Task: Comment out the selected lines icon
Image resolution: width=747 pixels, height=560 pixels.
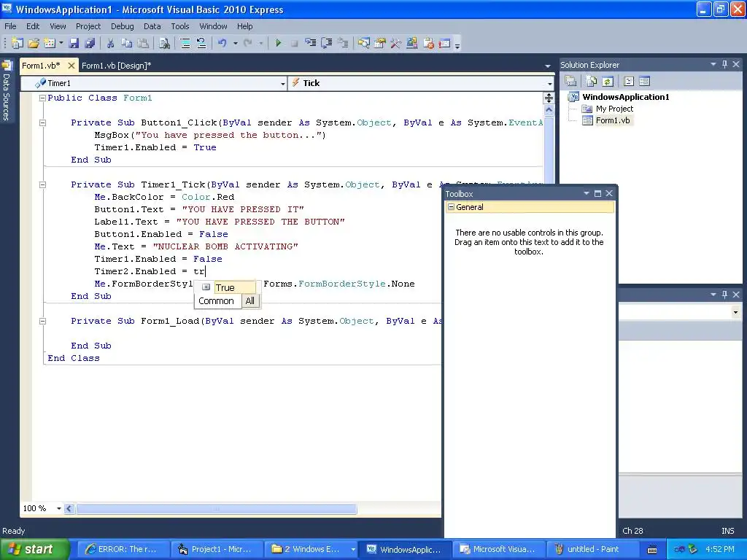Action: click(185, 43)
